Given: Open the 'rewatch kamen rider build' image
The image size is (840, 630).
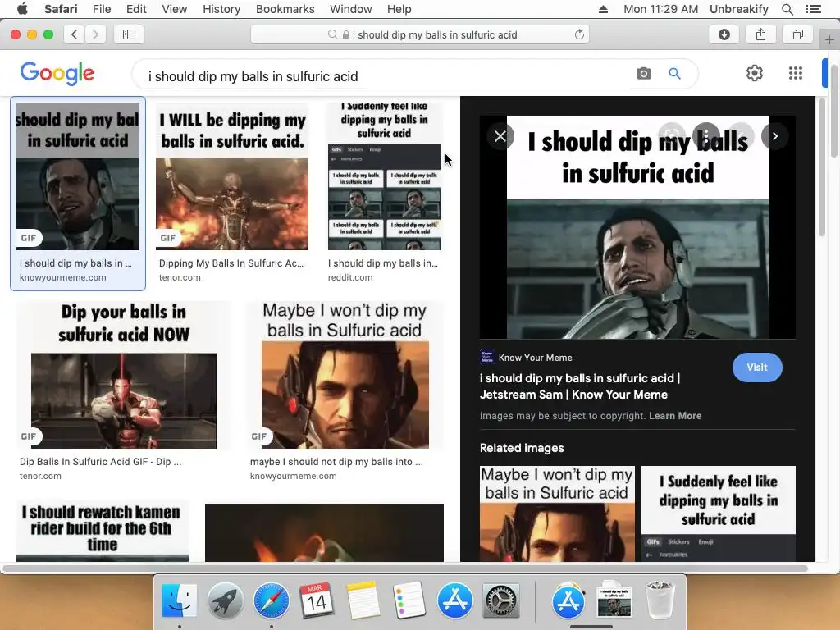Looking at the screenshot, I should pos(103,531).
